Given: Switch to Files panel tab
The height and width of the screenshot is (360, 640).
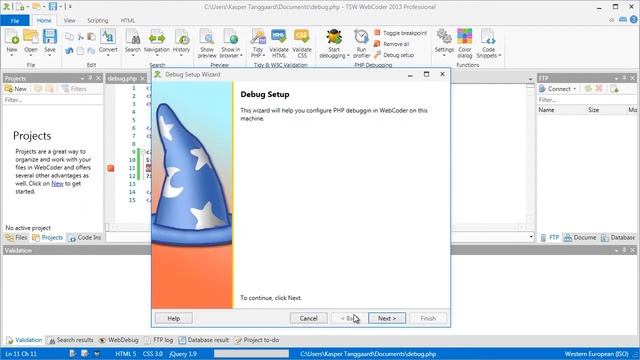Looking at the screenshot, I should [16, 238].
